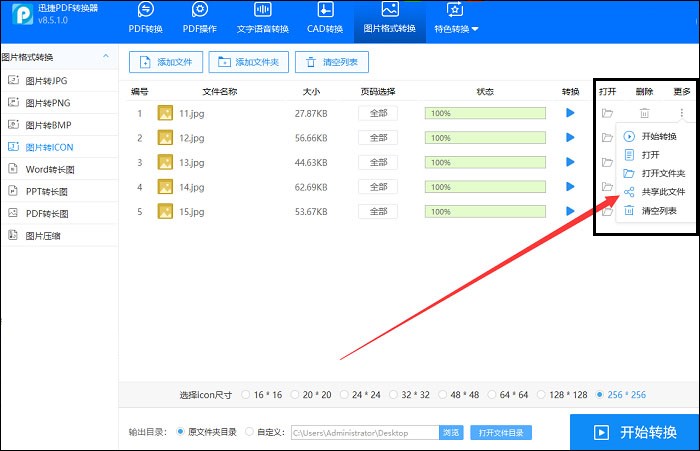Screen dimensions: 700x451
Task: Click the output path input field
Action: click(x=365, y=433)
